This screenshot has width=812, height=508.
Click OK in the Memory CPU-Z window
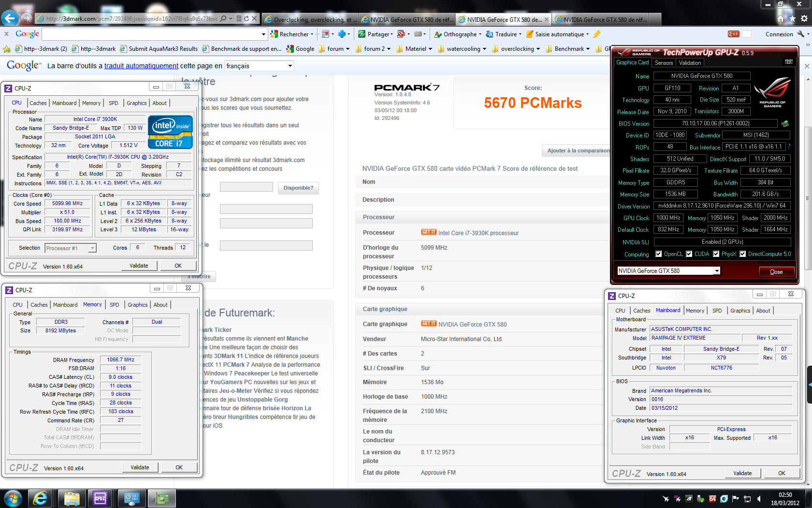pos(179,467)
